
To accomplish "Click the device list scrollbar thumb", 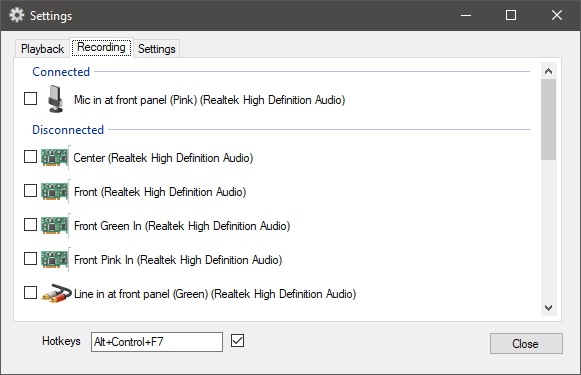I will click(548, 119).
